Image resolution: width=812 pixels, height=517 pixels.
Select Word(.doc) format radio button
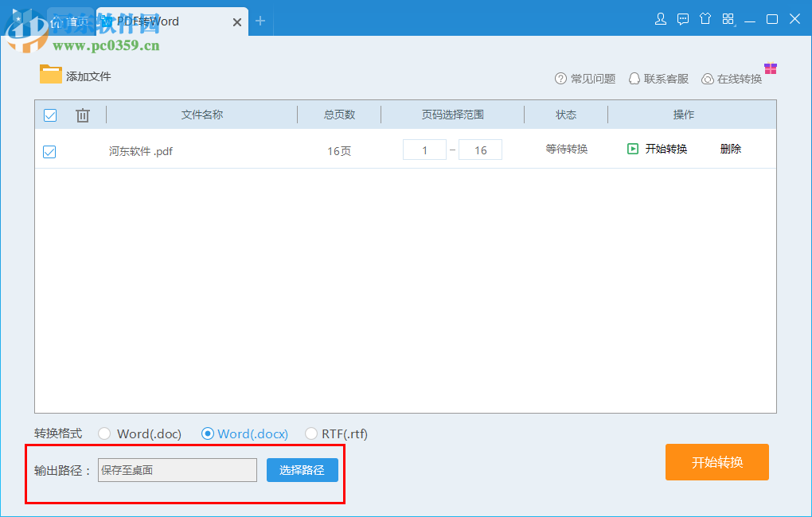tap(104, 433)
